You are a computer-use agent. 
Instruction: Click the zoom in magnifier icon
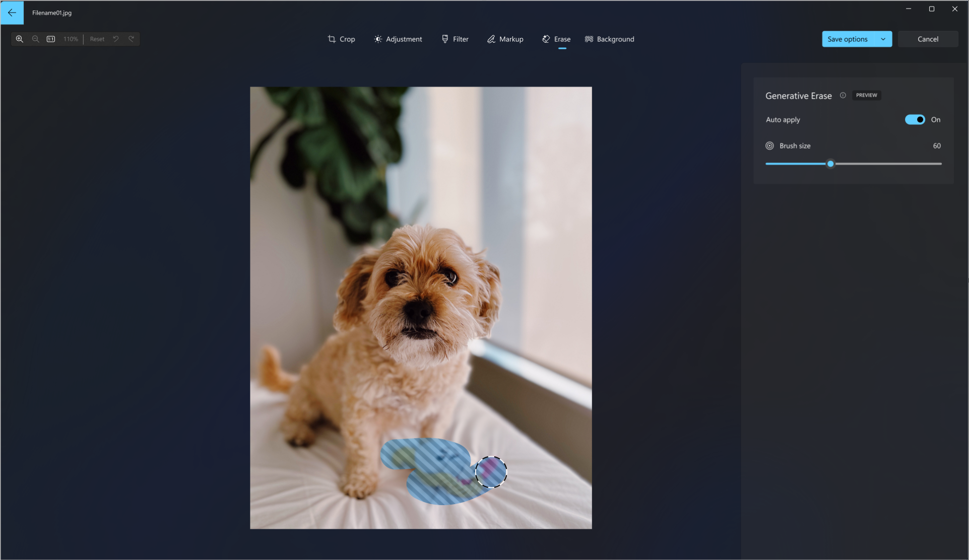click(x=19, y=39)
